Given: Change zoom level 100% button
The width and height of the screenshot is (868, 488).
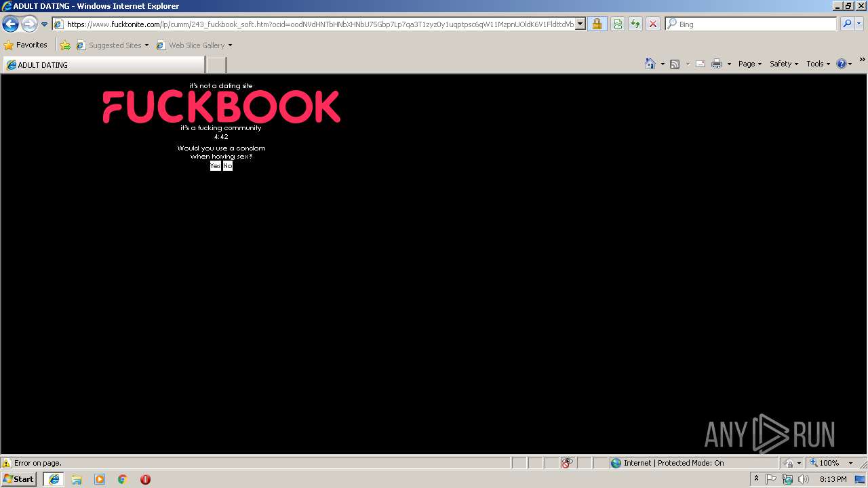Looking at the screenshot, I should pyautogui.click(x=825, y=464).
